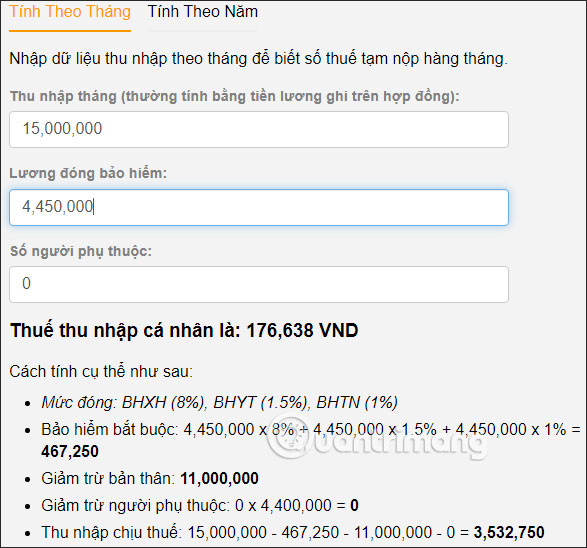Click the Lương đóng bảo hiểm label

(x=88, y=173)
